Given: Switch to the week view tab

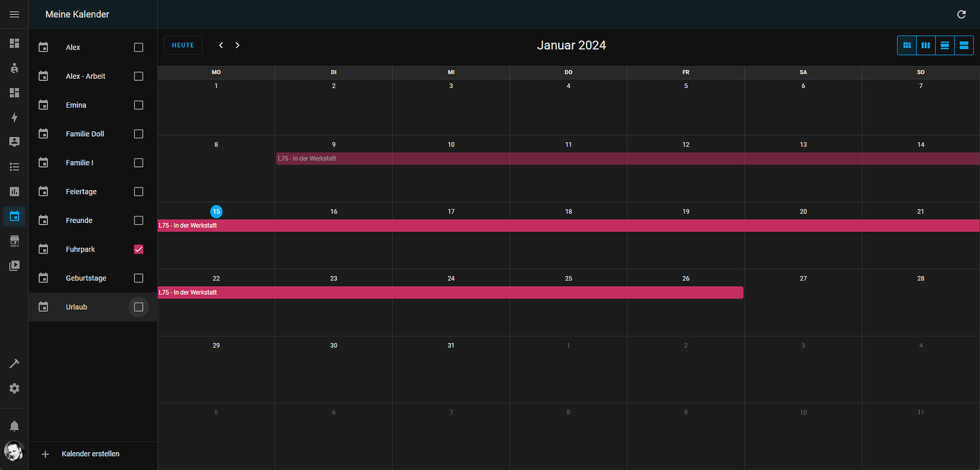Looking at the screenshot, I should (925, 45).
